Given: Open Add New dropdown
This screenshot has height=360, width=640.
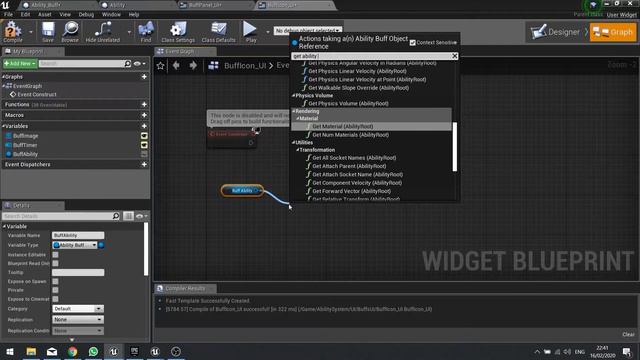Looking at the screenshot, I should click(x=20, y=64).
